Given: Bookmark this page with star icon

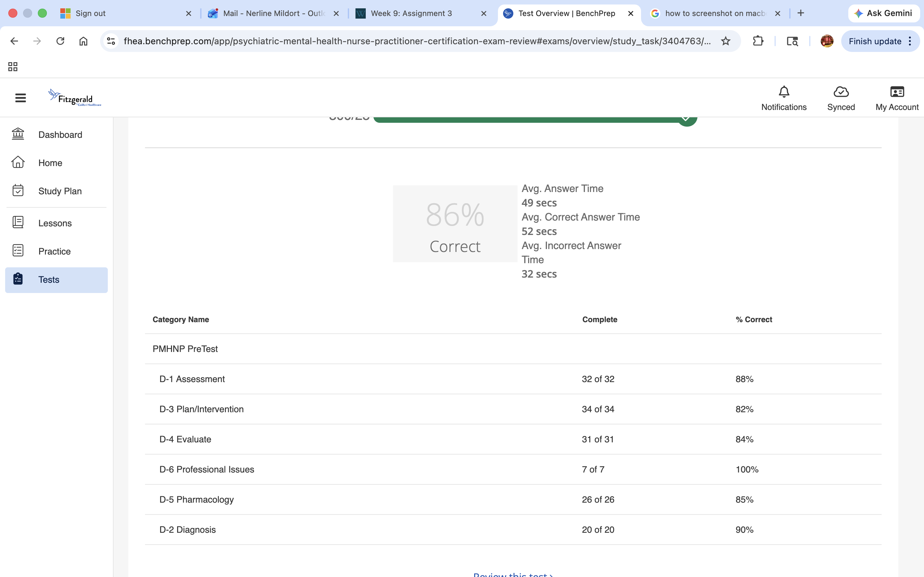Looking at the screenshot, I should tap(725, 41).
